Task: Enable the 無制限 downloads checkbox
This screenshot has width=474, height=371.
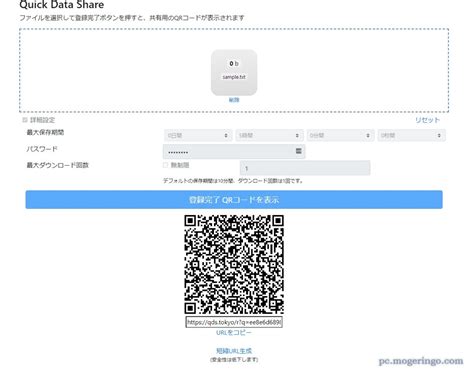Action: 165,165
